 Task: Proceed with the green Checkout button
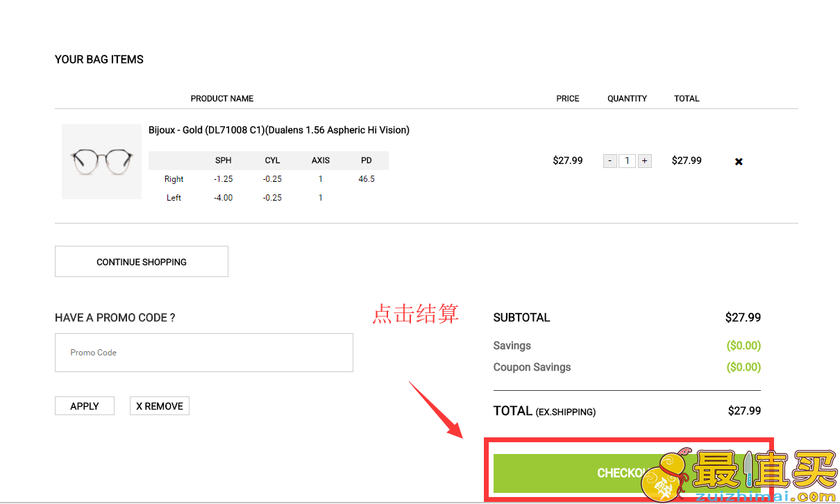(627, 473)
